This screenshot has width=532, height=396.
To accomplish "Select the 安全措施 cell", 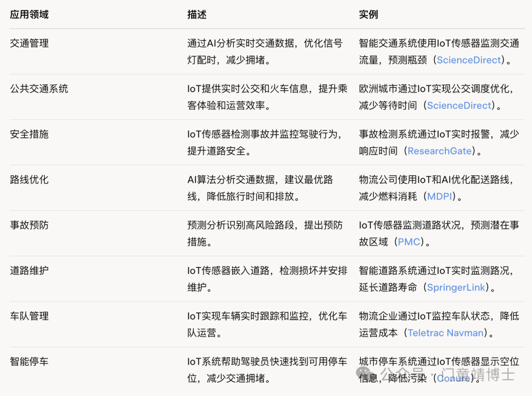I will [29, 134].
